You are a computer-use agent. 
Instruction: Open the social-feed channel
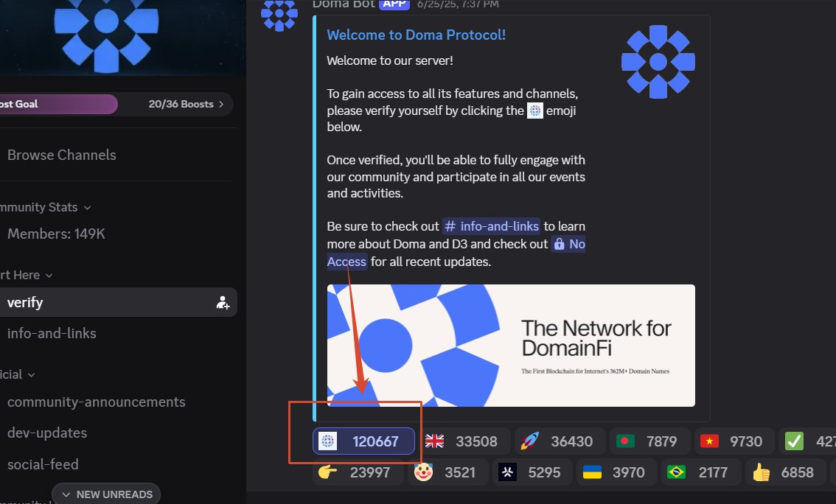point(43,464)
